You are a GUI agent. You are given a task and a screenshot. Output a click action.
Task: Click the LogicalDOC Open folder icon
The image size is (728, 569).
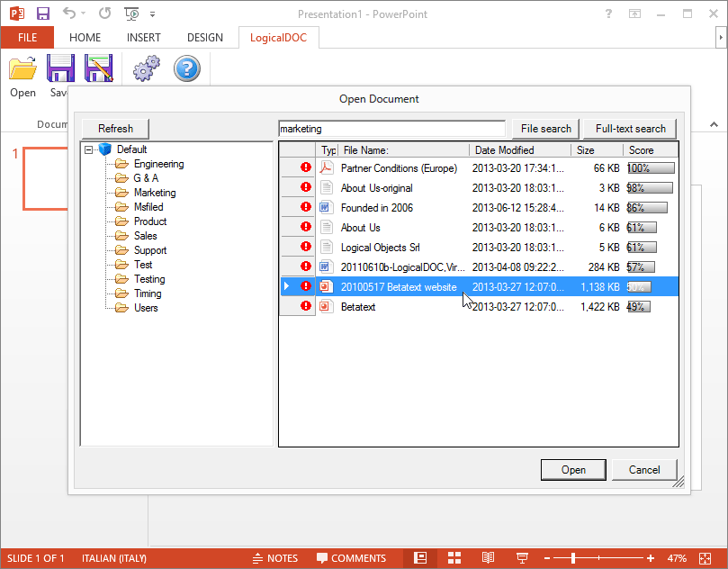(x=22, y=68)
